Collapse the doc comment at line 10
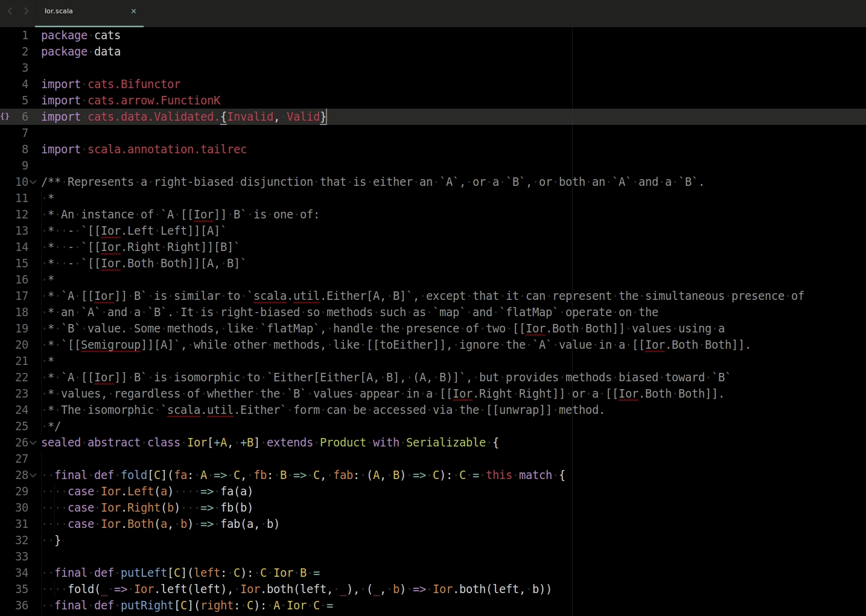 pyautogui.click(x=33, y=182)
